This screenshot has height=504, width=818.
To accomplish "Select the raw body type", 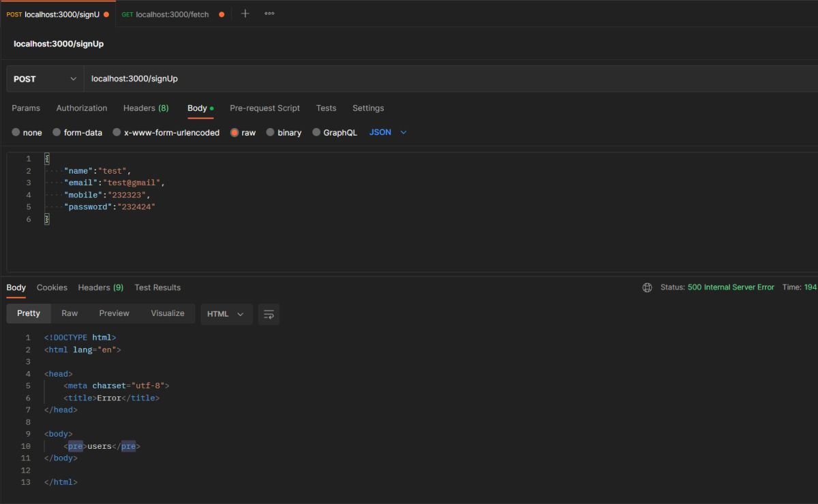I will pyautogui.click(x=243, y=133).
